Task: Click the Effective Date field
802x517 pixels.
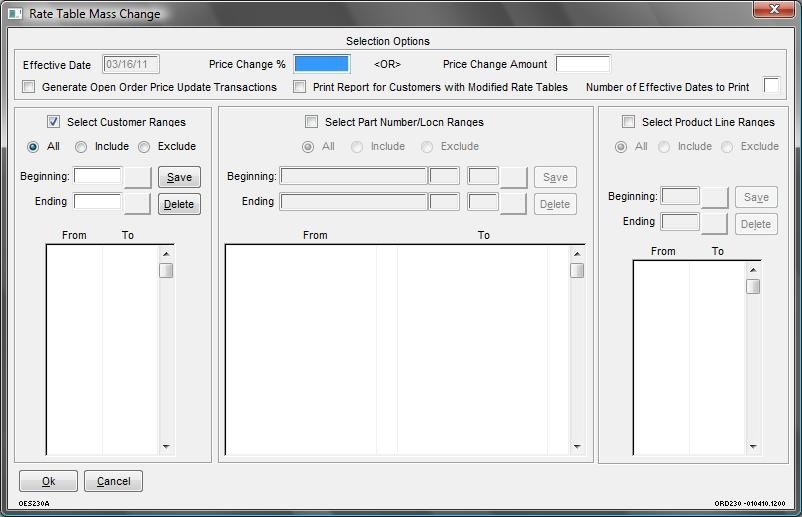Action: point(131,64)
